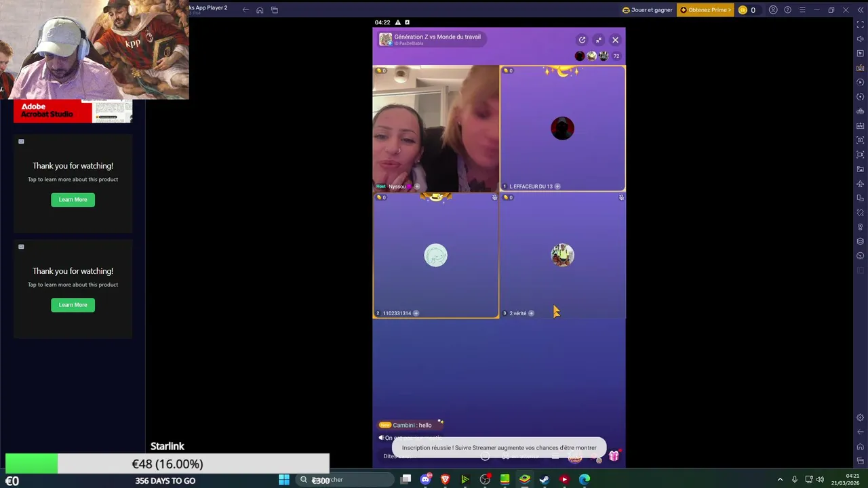Raise volume using BlueStacks sidebar speaker icon
This screenshot has height=488, width=868.
tap(860, 39)
